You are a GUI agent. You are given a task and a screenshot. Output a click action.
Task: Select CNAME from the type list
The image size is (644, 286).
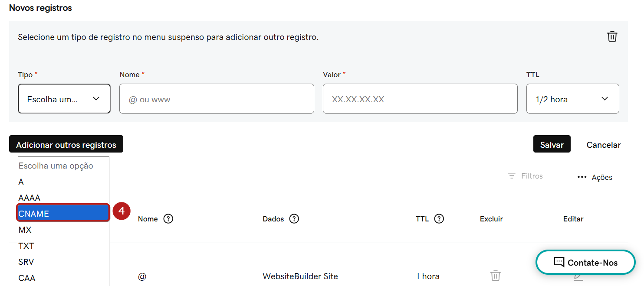(x=63, y=213)
